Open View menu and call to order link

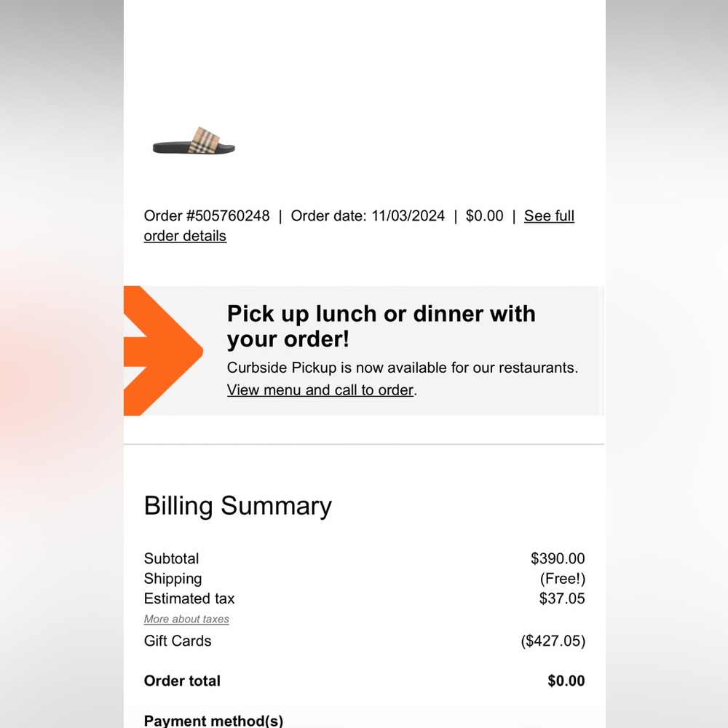pos(320,390)
